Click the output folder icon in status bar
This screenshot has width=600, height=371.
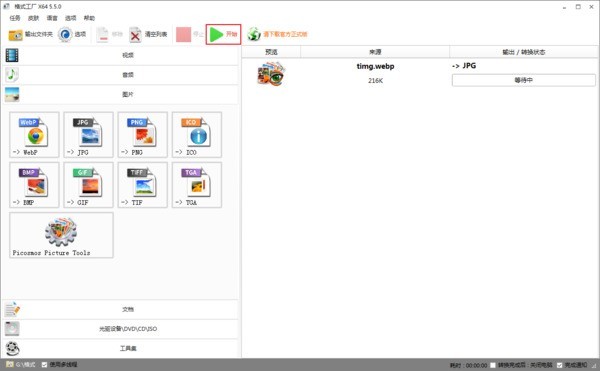10,364
